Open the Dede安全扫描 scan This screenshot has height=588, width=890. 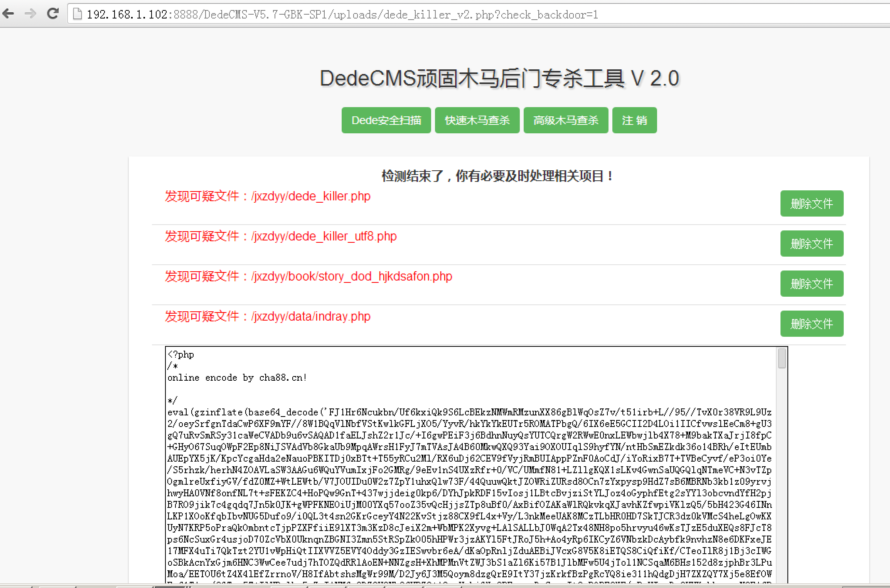(x=386, y=120)
